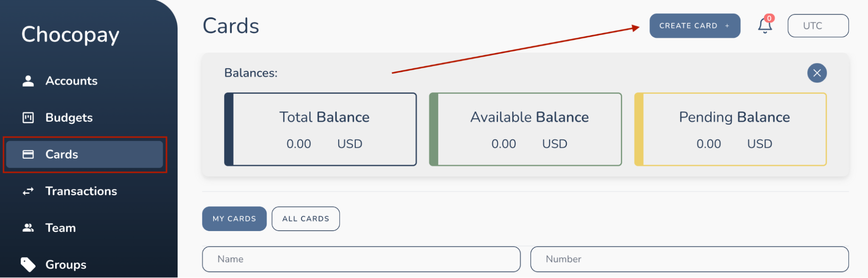The image size is (868, 278).
Task: Click the Accounts person icon
Action: click(28, 81)
